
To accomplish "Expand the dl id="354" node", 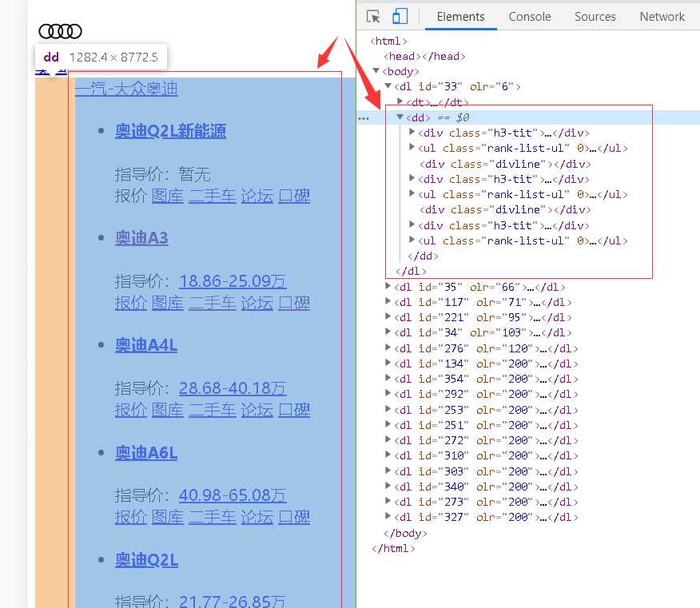I will pyautogui.click(x=388, y=378).
